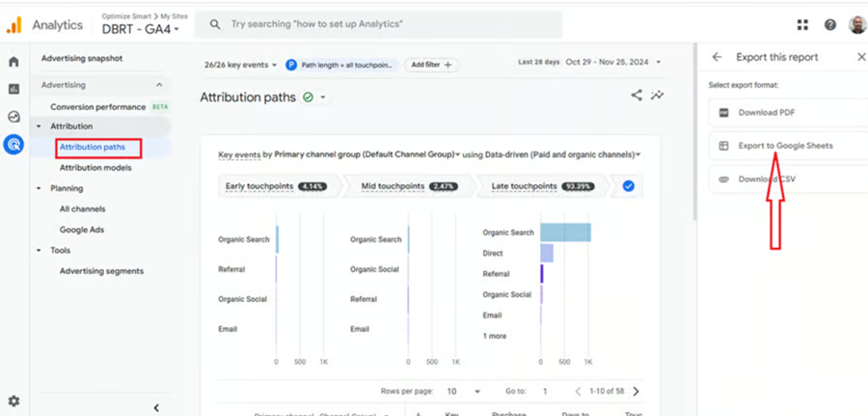The image size is (868, 416).
Task: Open Advertising snapshot in sidebar
Action: pos(82,58)
